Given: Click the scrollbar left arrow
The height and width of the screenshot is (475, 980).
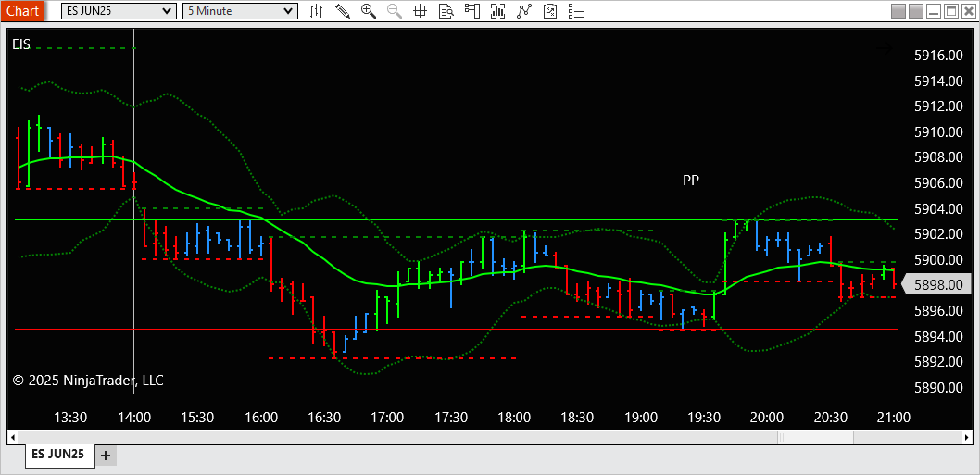Looking at the screenshot, I should [x=13, y=436].
